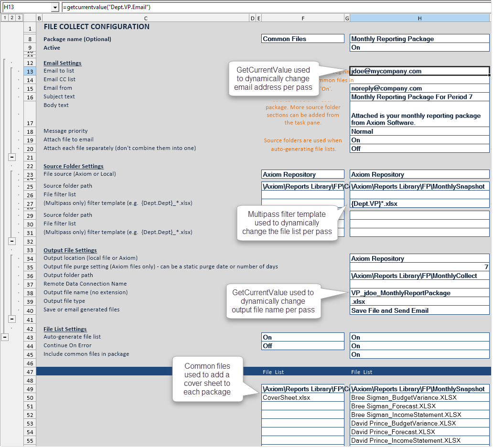Select column C header

(x=146, y=18)
